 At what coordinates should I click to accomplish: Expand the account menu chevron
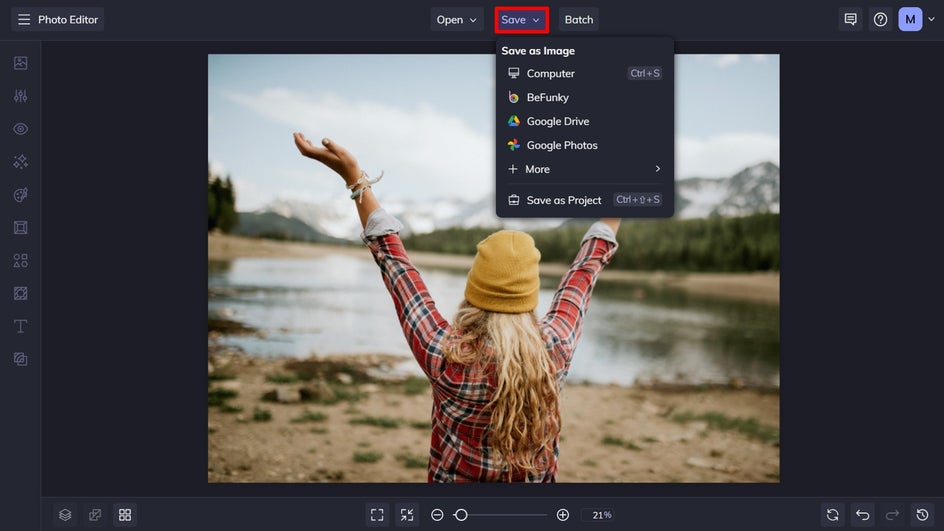coord(931,19)
